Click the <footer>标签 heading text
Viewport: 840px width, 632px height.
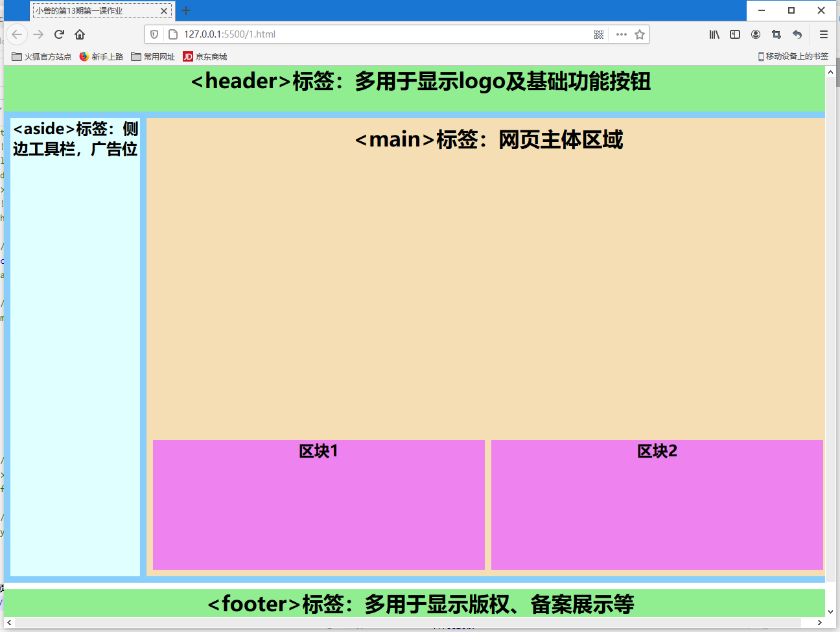pos(421,604)
